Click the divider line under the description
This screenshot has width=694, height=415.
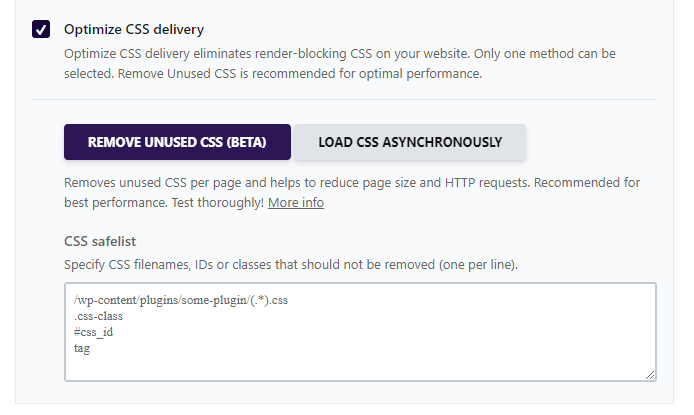(x=344, y=100)
